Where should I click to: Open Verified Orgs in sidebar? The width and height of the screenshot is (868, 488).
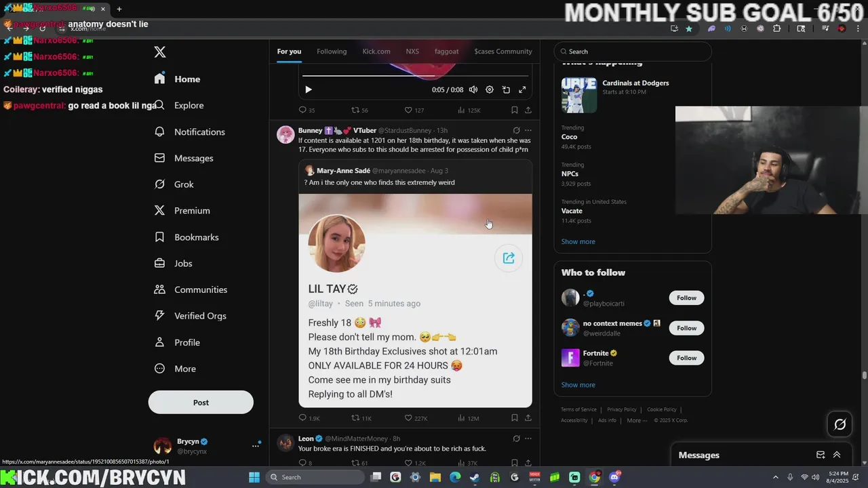(191, 316)
